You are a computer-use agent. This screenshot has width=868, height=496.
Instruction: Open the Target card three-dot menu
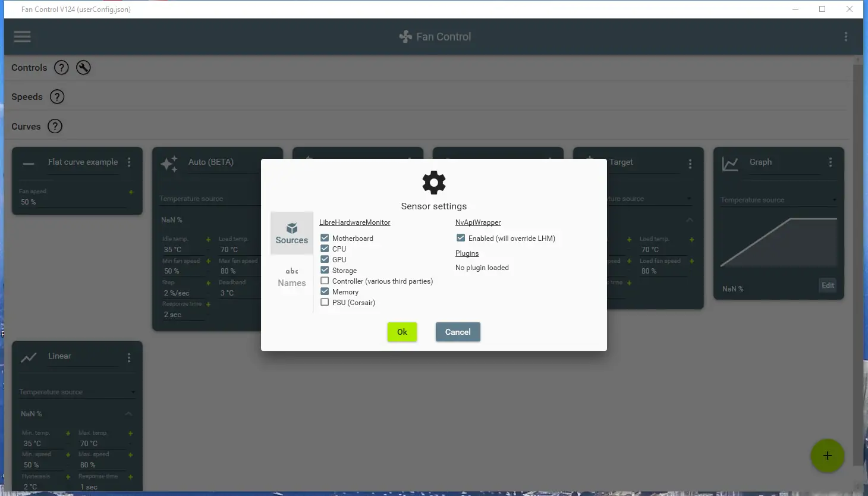coord(690,164)
